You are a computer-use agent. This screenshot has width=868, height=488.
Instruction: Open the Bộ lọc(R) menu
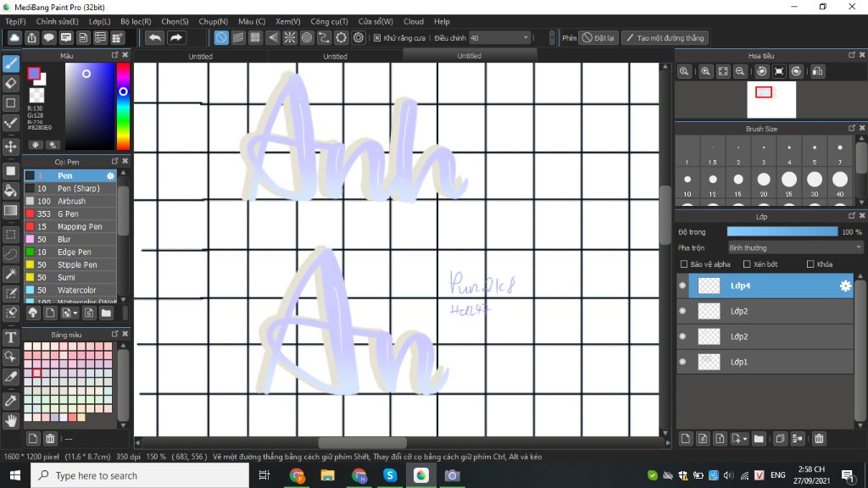(x=136, y=21)
